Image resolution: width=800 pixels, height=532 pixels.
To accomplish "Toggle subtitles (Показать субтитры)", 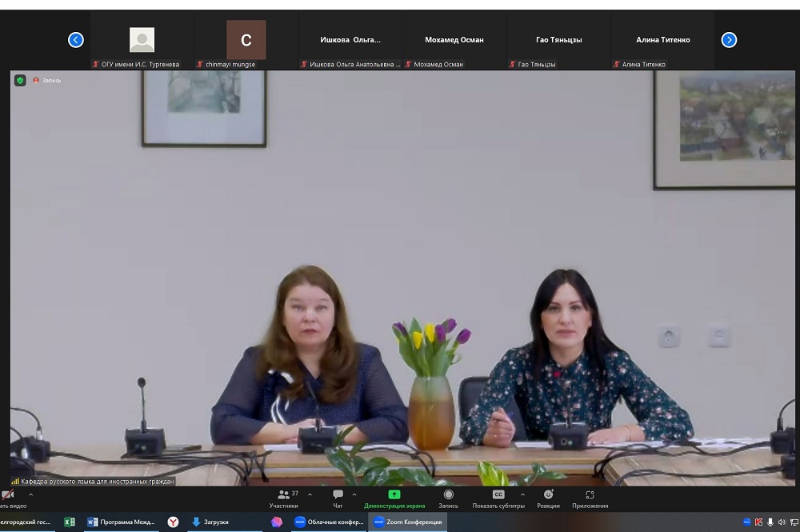I will click(498, 498).
